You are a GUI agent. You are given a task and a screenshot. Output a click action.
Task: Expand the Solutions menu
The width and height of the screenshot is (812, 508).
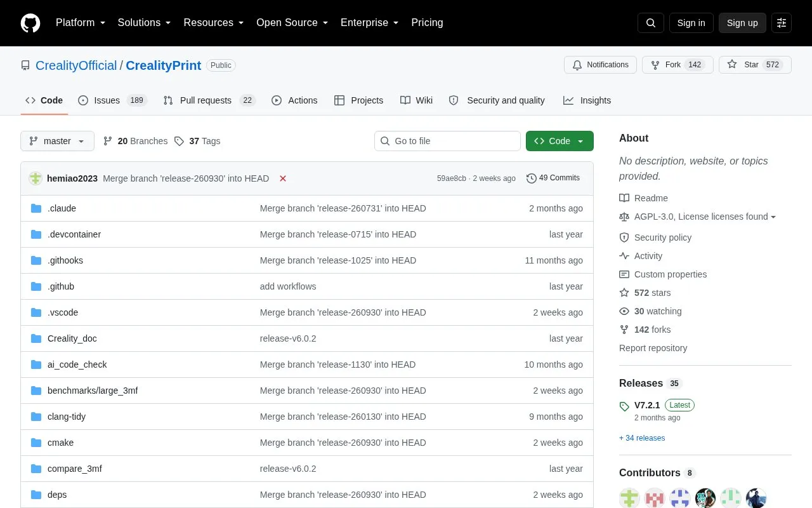145,23
